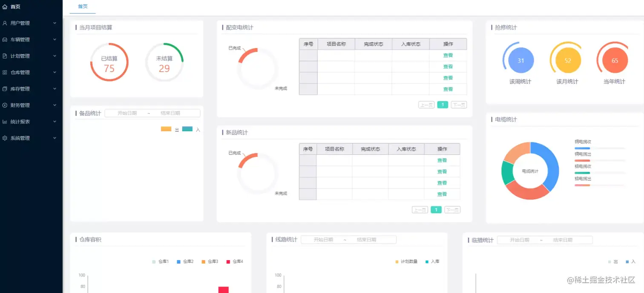This screenshot has width=644, height=293.
Task: Click 入库状态 header in 配变电统计 table
Action: [411, 44]
